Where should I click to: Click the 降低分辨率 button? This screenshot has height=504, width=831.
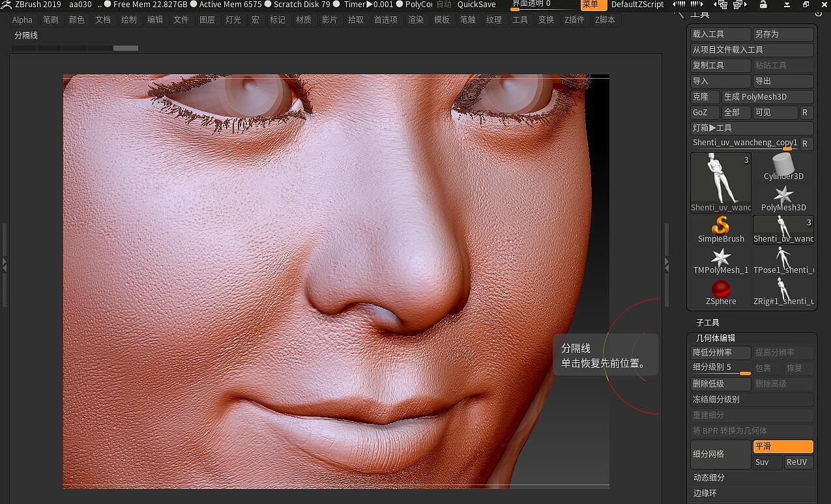(x=721, y=352)
